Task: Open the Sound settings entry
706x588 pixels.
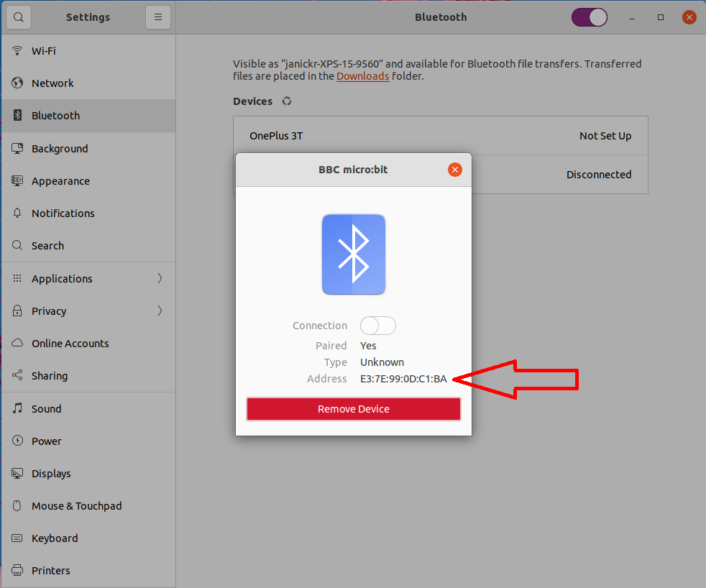Action: tap(88, 409)
